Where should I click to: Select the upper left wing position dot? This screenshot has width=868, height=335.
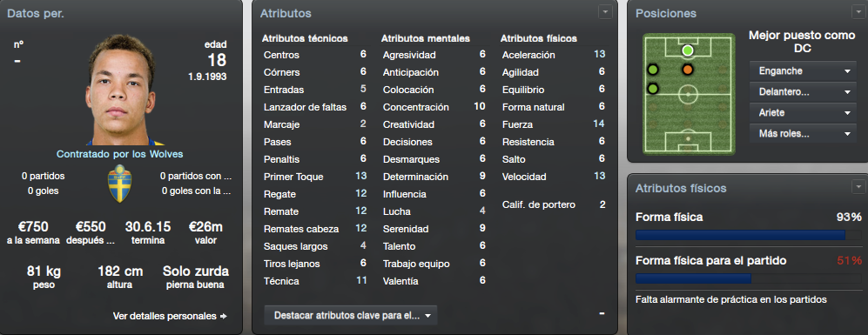(653, 70)
